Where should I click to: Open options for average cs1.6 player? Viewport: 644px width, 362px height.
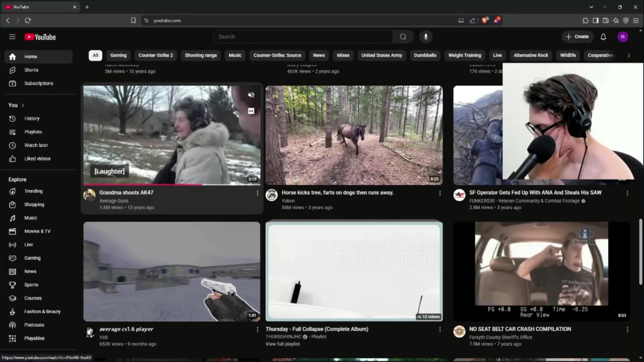pyautogui.click(x=257, y=330)
